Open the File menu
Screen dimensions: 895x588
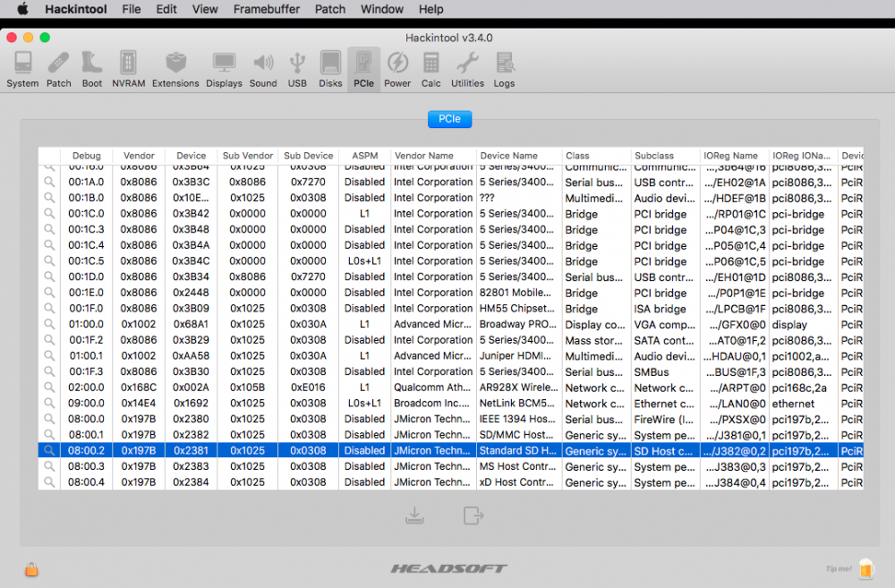click(x=132, y=9)
